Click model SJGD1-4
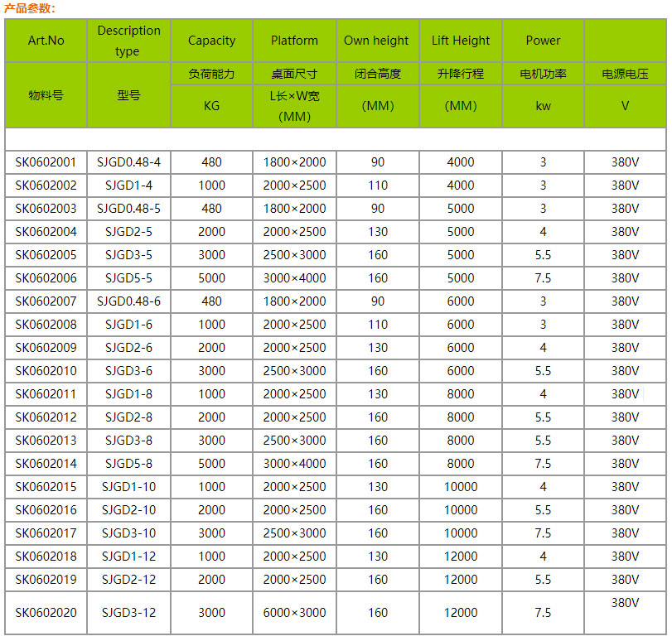Screen dimensions: 672x641 click(128, 186)
